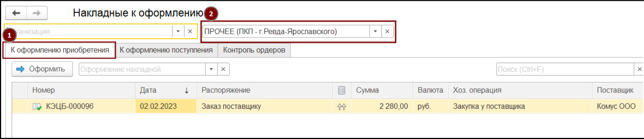Click the document icon column header
644x139 pixels.
342,90
